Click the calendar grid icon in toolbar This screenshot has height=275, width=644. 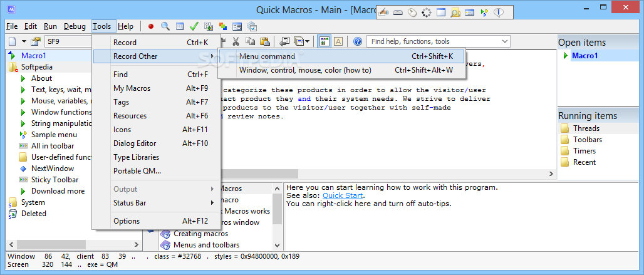coord(180,26)
